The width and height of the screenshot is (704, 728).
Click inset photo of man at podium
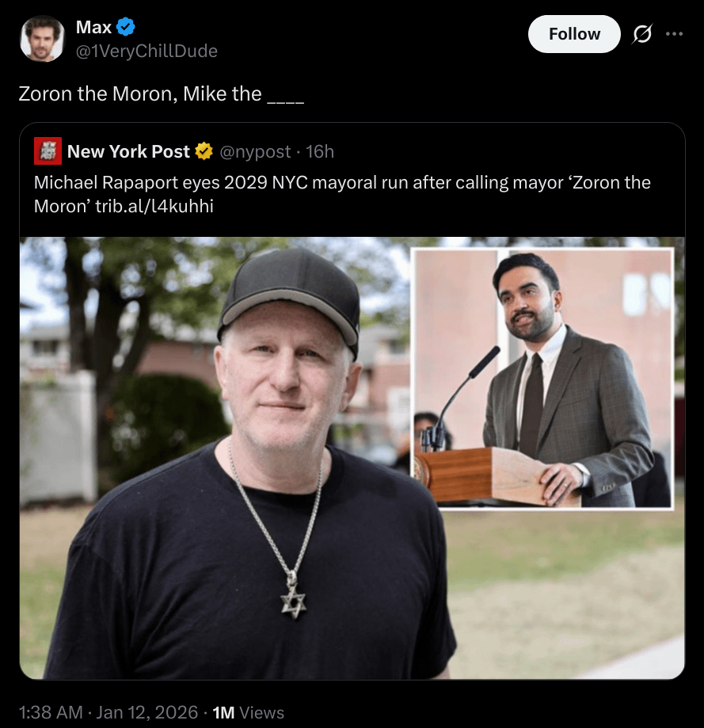[x=542, y=377]
